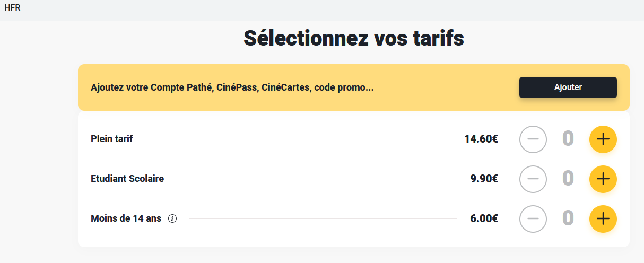The height and width of the screenshot is (263, 644).
Task: Remove a Moins de 14 ans ticket
Action: click(533, 218)
